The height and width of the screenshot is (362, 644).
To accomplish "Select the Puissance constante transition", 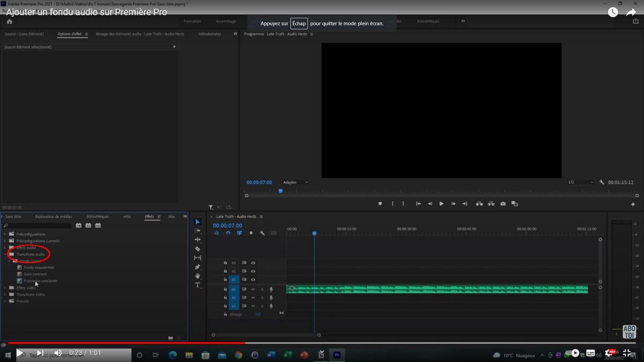I will click(x=40, y=281).
